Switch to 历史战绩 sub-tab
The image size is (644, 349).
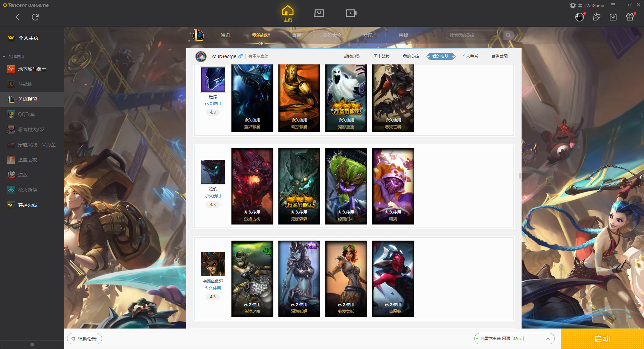point(381,56)
